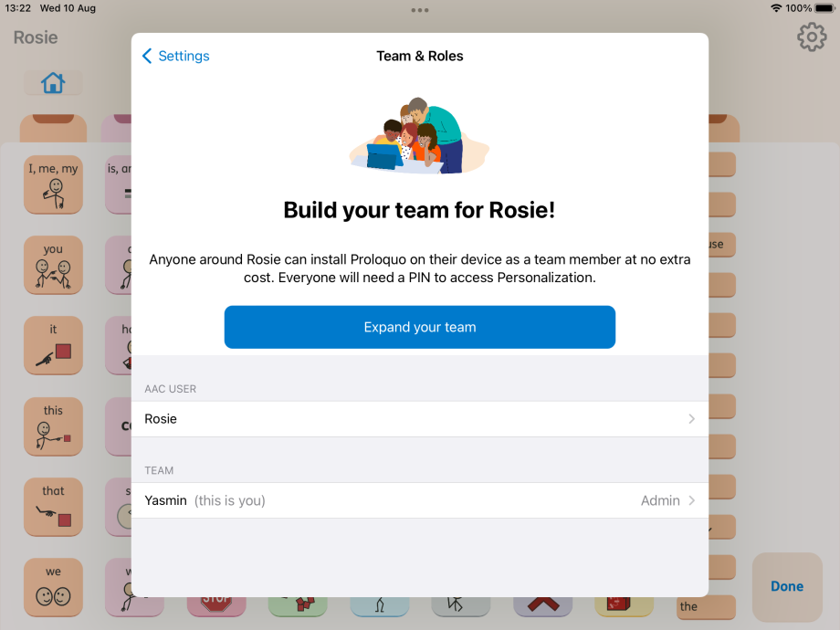840x630 pixels.
Task: Tap the Rosie user name at top left
Action: pyautogui.click(x=36, y=37)
